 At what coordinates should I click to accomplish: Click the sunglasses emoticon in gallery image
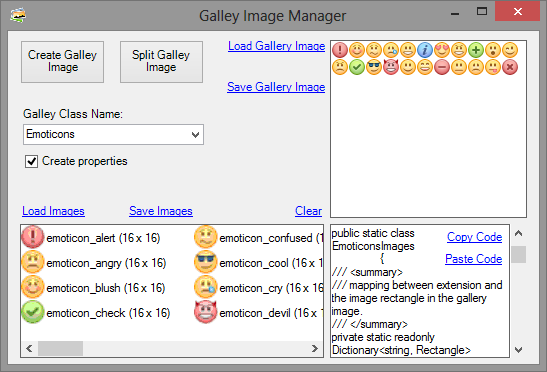(x=374, y=67)
